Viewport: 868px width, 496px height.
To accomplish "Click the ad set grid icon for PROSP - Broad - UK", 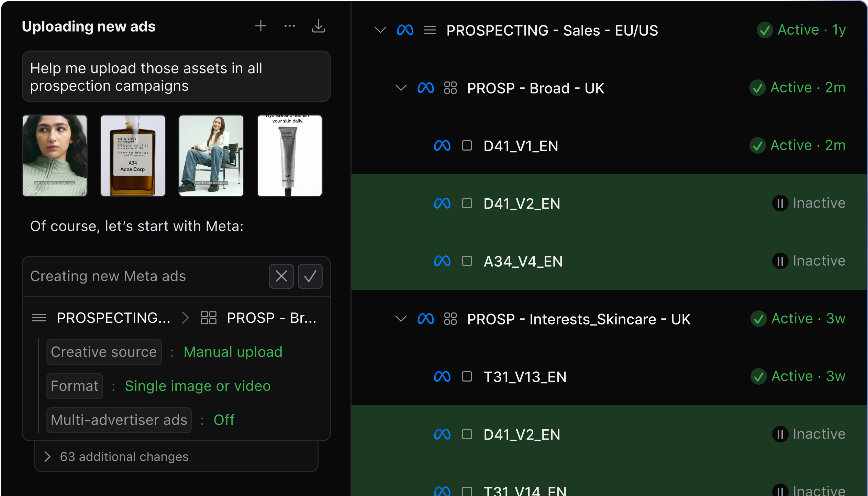I will pos(450,88).
